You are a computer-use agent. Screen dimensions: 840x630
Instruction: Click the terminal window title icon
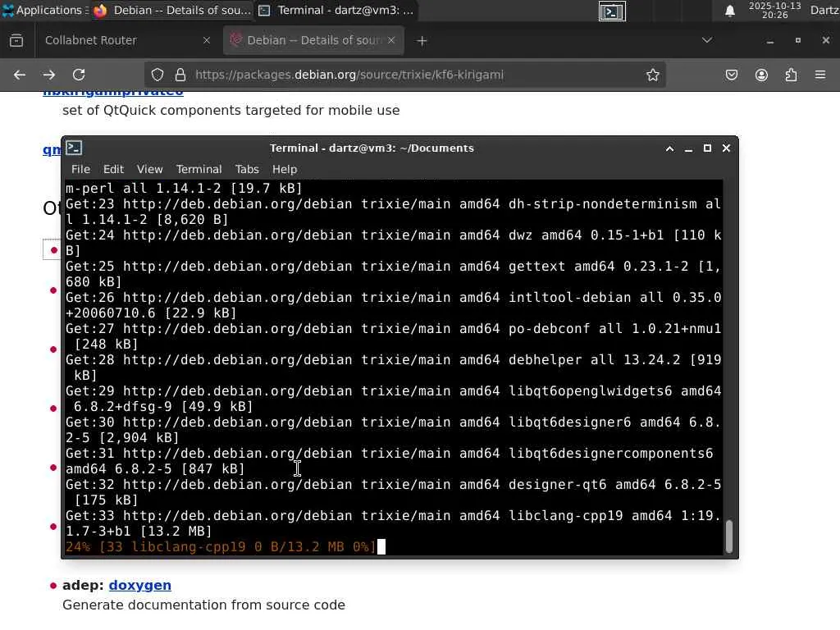74,148
